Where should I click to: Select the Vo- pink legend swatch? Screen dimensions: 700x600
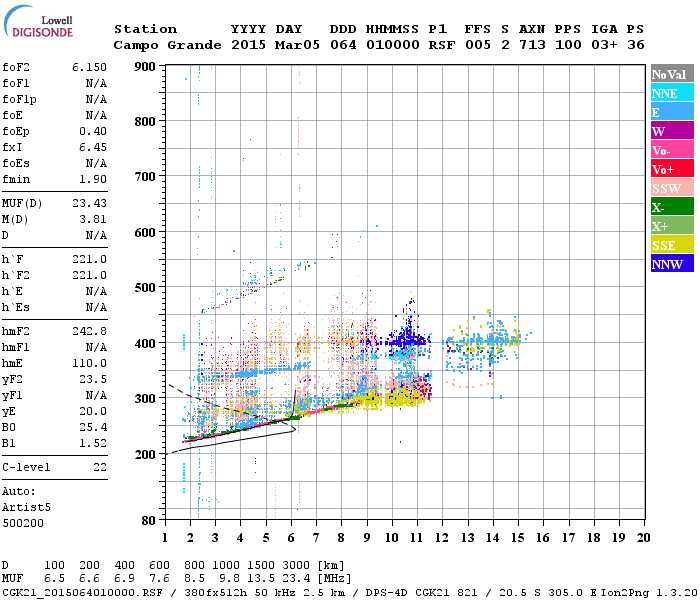(x=672, y=150)
